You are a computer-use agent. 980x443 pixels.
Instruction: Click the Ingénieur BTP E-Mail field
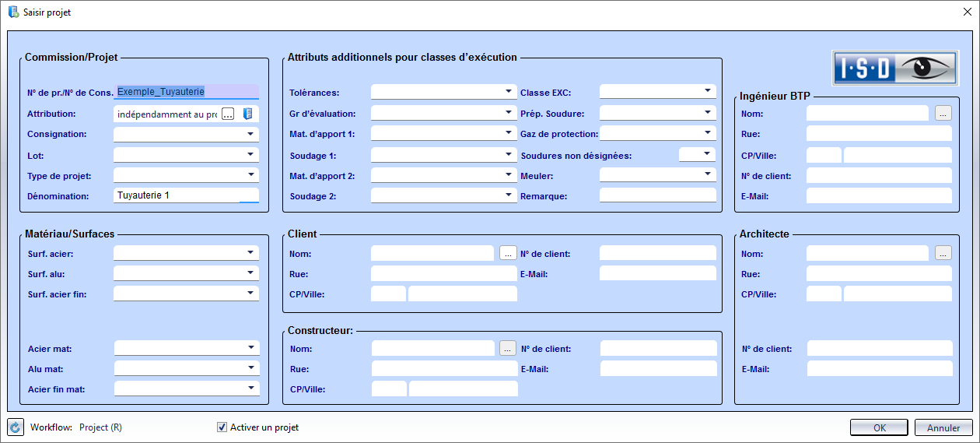pos(879,195)
